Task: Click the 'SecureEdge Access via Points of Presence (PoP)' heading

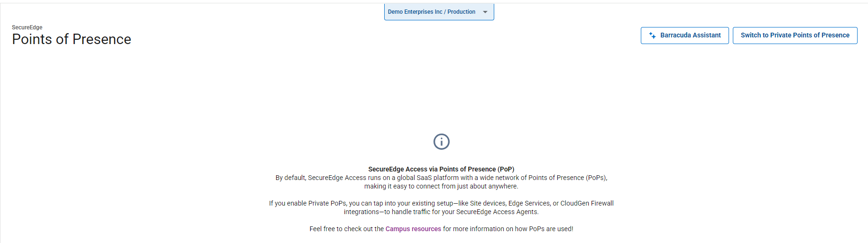Action: [441, 169]
